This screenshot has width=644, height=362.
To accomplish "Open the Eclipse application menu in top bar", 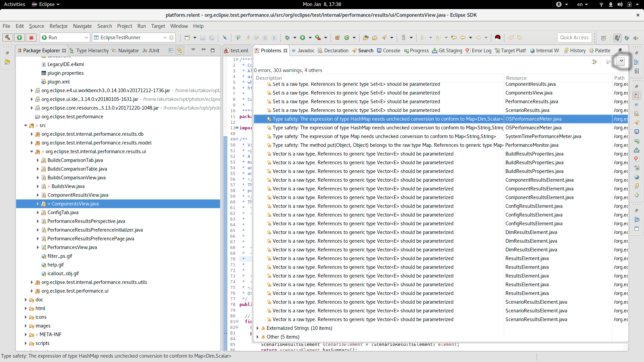I will click(46, 4).
